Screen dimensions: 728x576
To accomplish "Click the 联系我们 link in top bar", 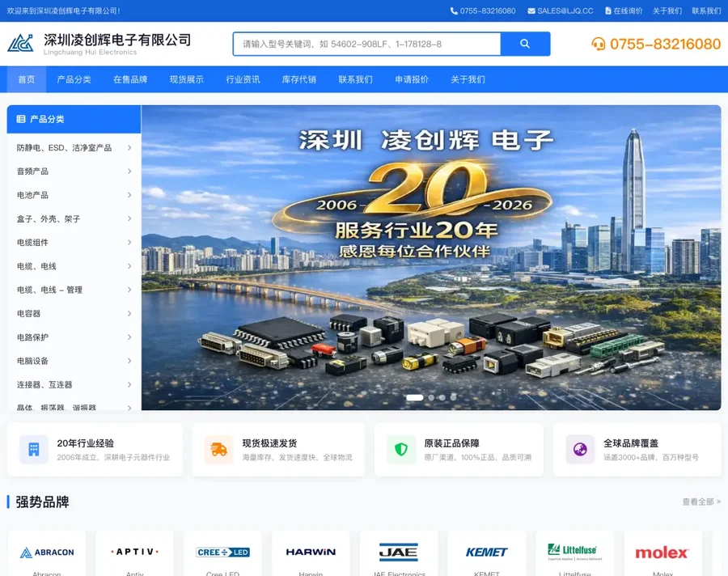I will 705,11.
